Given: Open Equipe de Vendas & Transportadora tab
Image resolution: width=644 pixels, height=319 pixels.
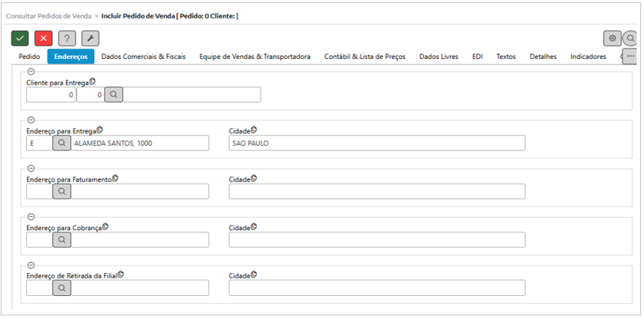Looking at the screenshot, I should click(255, 57).
